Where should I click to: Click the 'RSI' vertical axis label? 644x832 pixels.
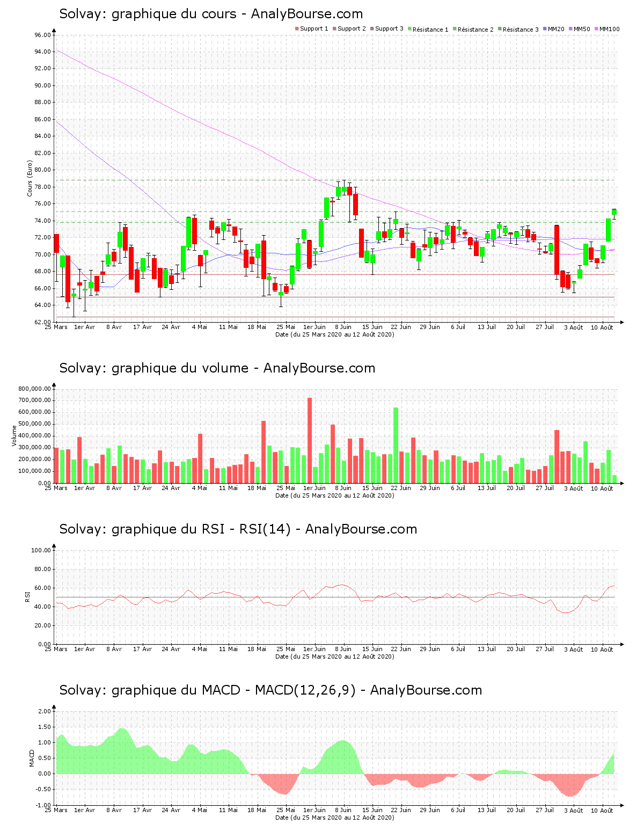tap(27, 596)
